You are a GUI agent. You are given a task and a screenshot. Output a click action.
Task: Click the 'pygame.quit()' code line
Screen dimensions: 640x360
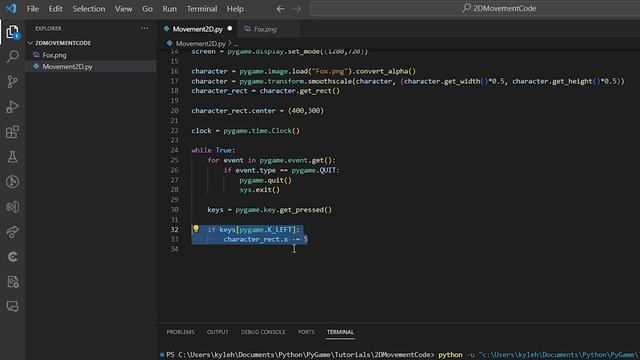(x=265, y=180)
